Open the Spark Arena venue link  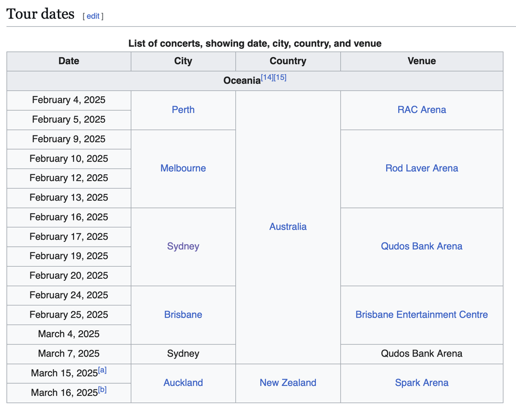tap(421, 383)
